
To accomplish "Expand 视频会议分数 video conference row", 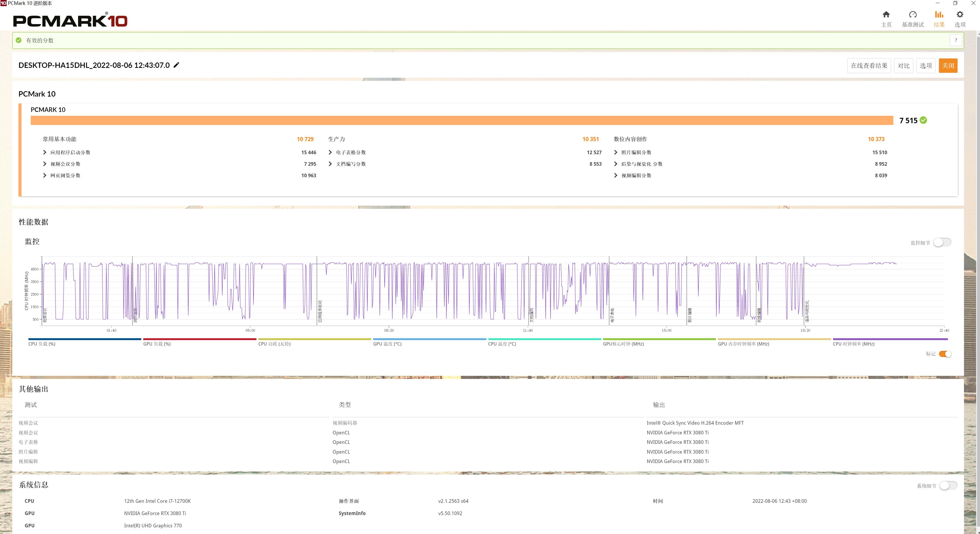I will tap(45, 164).
